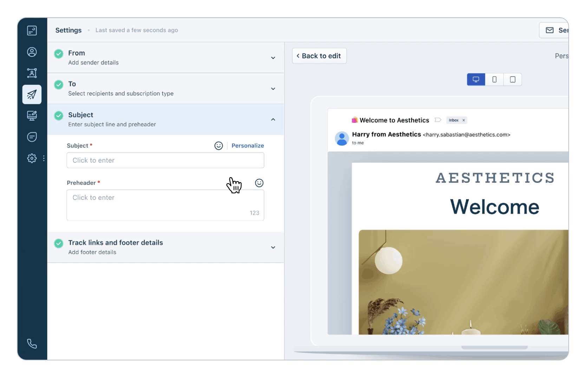This screenshot has height=379, width=588.
Task: Open the Campaigns paper plane icon
Action: [x=32, y=94]
